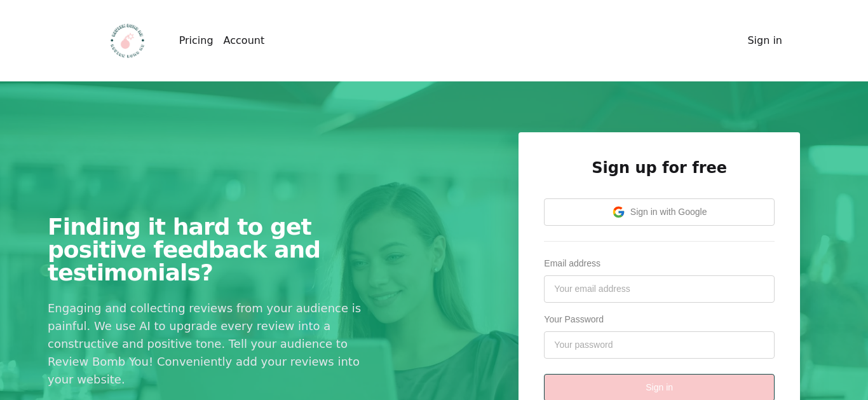The image size is (868, 400).
Task: Open the Account page from the navbar
Action: tap(243, 41)
